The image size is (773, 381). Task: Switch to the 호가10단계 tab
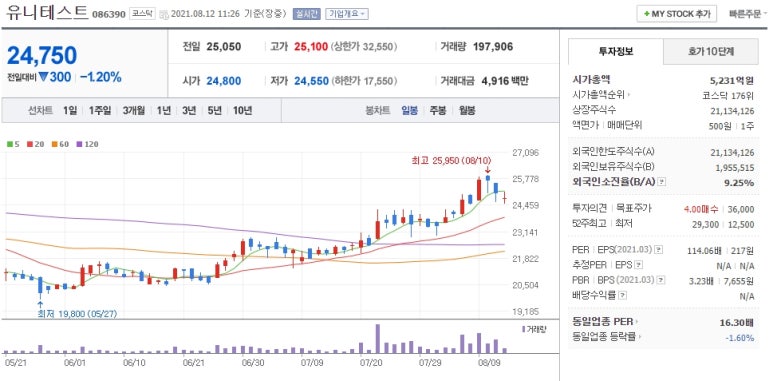[x=711, y=51]
